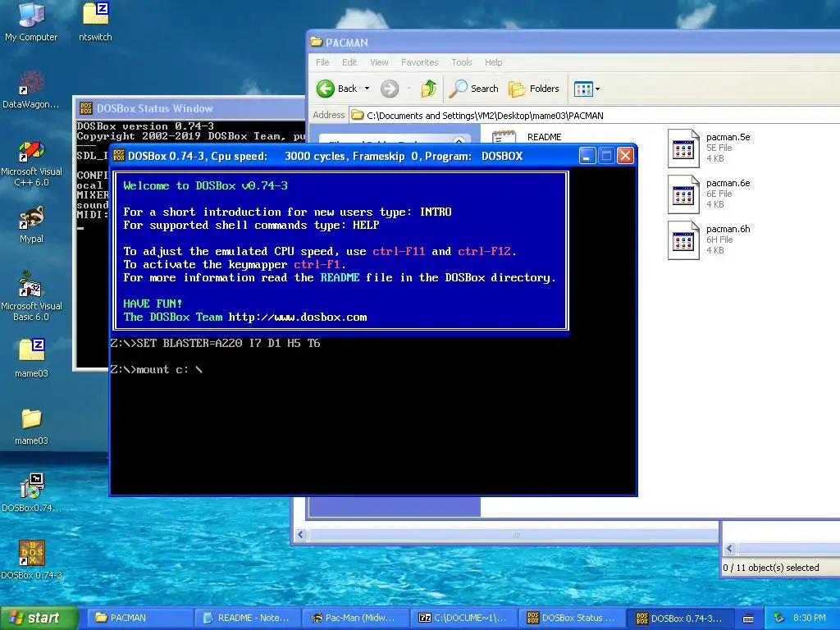This screenshot has width=840, height=630.
Task: Click the Views icon in Explorer toolbar
Action: coord(583,89)
